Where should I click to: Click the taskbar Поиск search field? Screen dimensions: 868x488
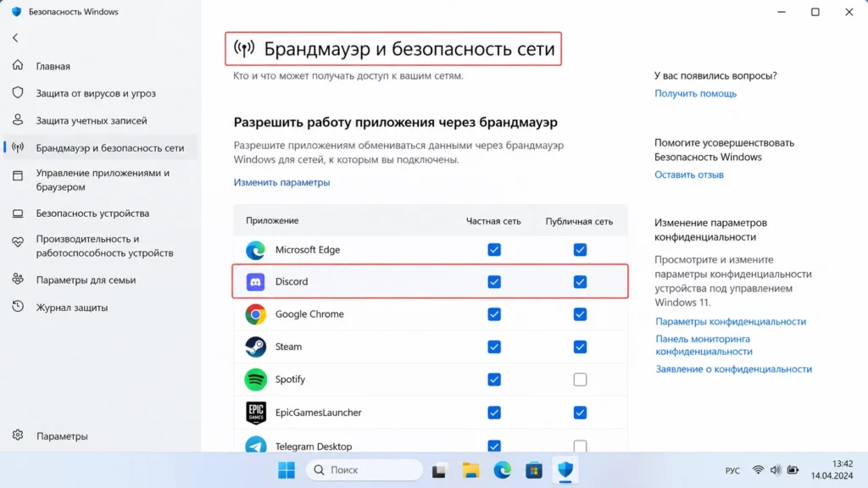364,469
